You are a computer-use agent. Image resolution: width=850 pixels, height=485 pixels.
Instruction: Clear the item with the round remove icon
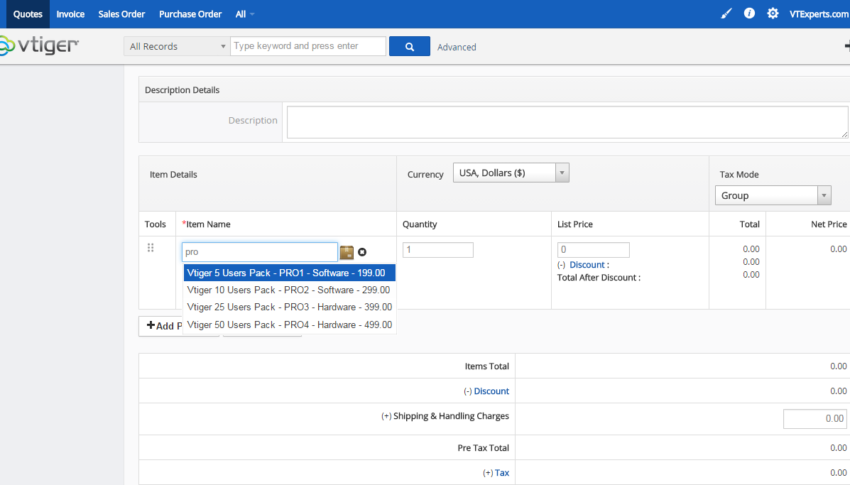(x=362, y=252)
